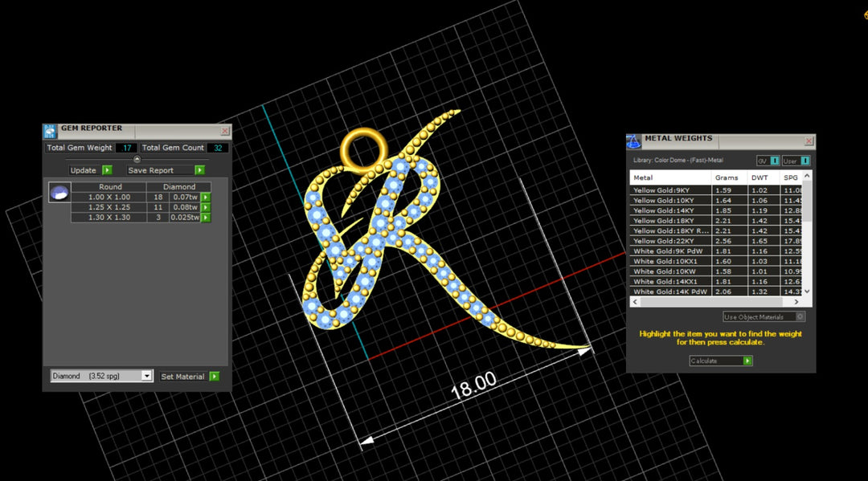Open the Diamond material dropdown

tap(146, 376)
